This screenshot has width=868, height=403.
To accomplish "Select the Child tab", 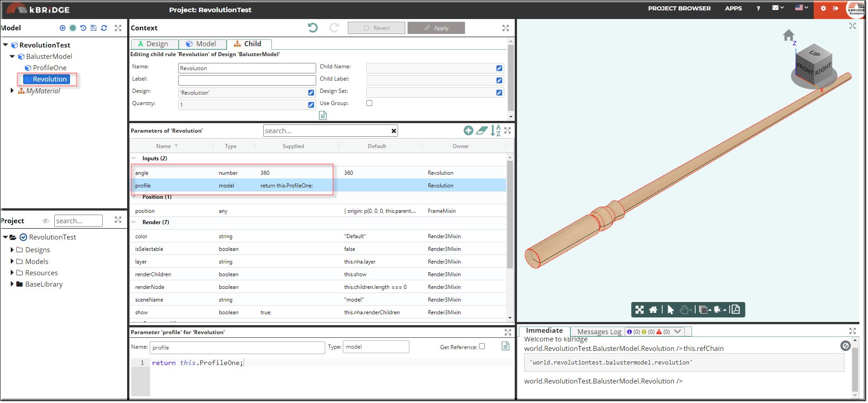I will (249, 44).
